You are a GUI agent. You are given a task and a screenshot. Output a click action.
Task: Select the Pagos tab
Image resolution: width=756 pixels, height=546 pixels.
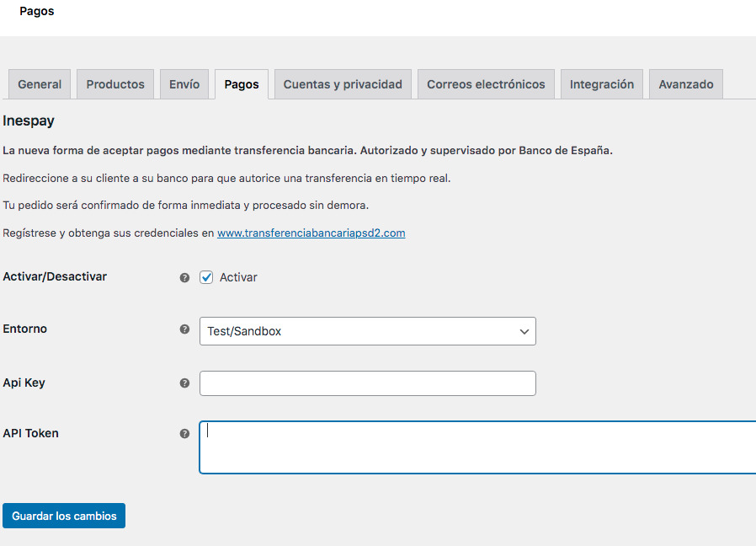tap(242, 84)
